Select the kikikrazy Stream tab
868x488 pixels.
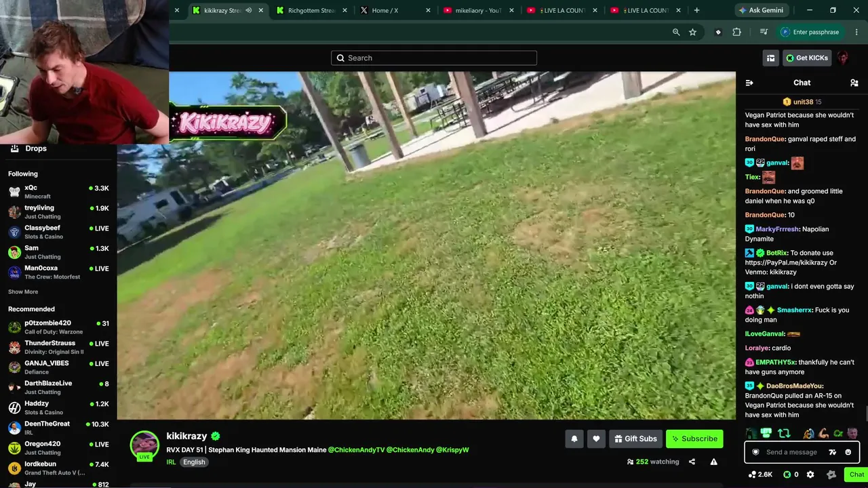point(228,10)
